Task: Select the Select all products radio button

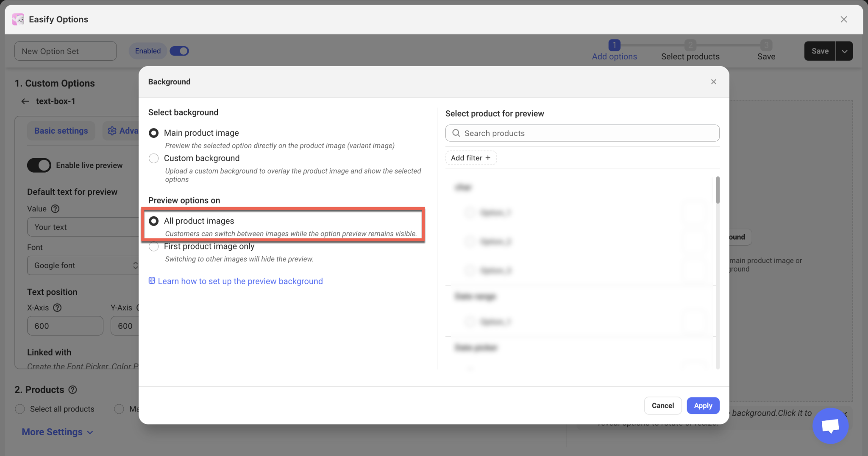Action: pyautogui.click(x=20, y=409)
